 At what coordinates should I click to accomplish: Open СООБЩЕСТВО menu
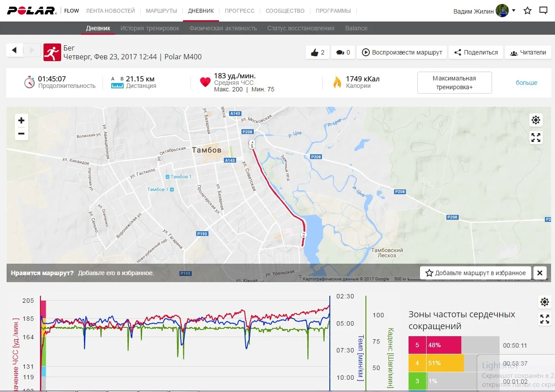285,11
